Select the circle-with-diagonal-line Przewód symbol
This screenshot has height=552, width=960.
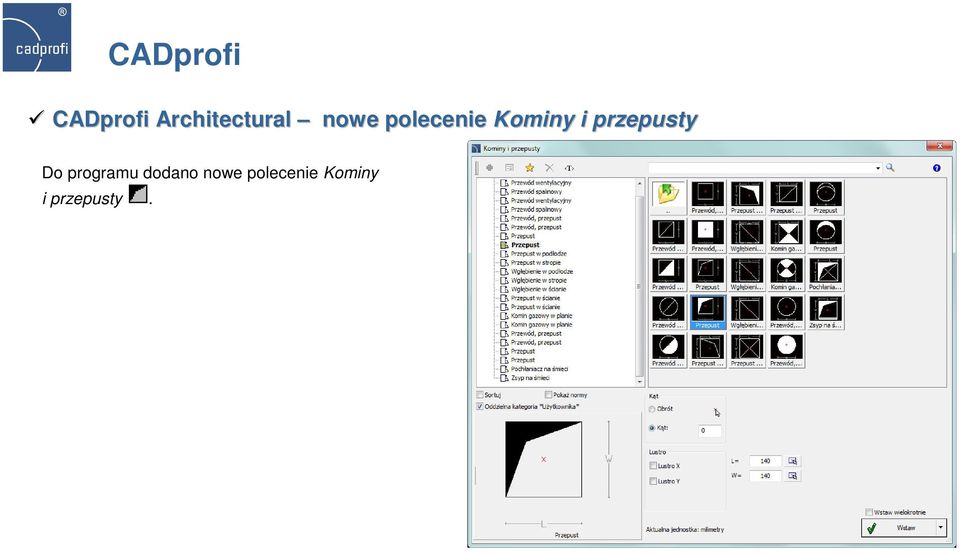coord(668,313)
